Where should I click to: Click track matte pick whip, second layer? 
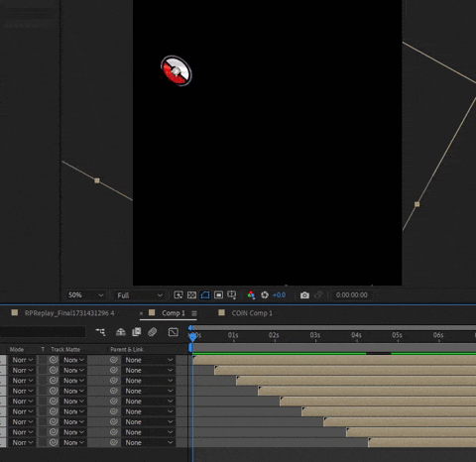tap(54, 370)
